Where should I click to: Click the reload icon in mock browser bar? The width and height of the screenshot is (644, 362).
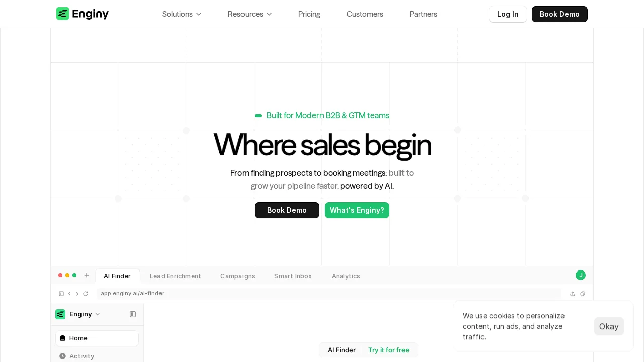86,294
